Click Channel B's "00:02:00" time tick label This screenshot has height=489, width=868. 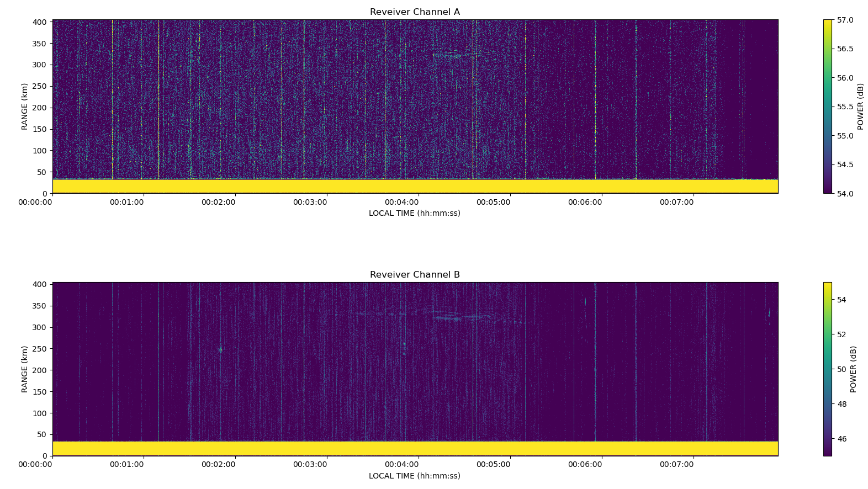(218, 465)
